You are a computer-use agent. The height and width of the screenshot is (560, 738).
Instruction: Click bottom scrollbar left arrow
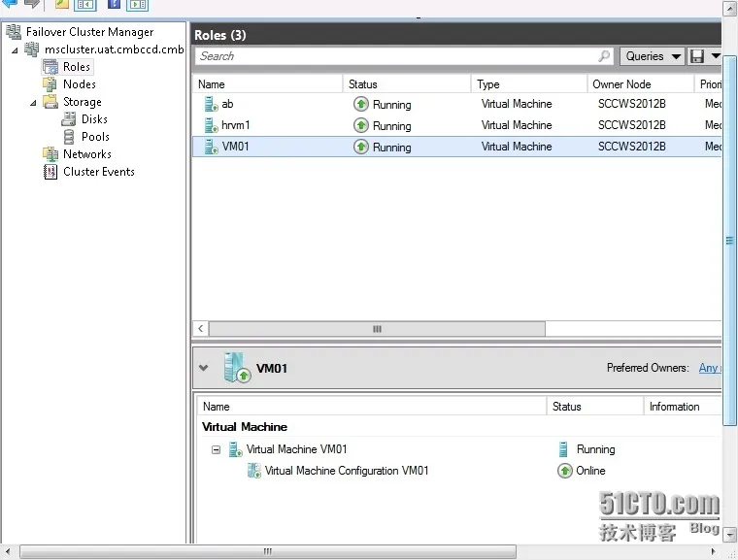point(8,551)
